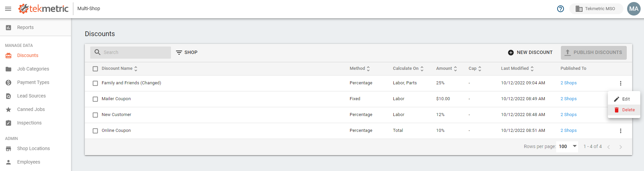This screenshot has width=644, height=171.
Task: Click the plus icon beside New Discount
Action: (511, 53)
